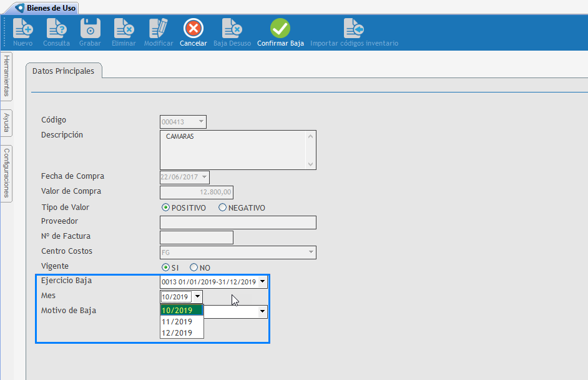
Task: Set Vigente to NO
Action: click(x=194, y=267)
